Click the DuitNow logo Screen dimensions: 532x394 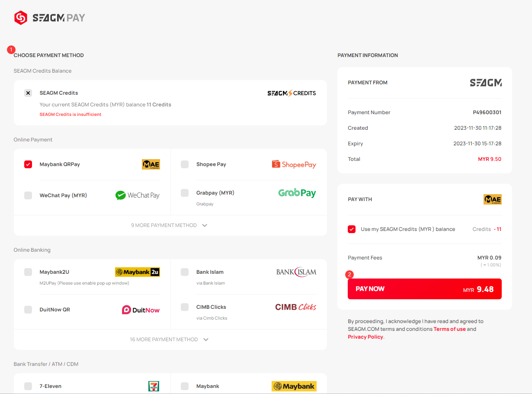point(141,310)
